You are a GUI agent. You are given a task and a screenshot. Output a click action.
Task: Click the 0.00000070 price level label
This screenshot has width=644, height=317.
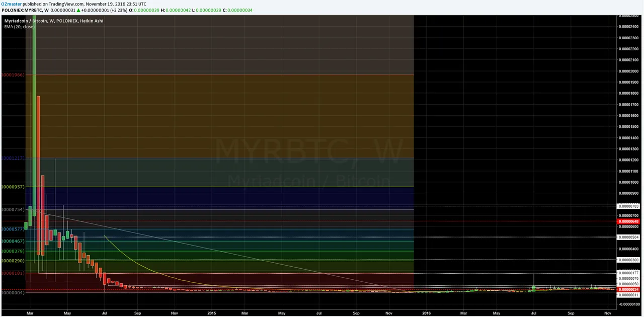[629, 279]
